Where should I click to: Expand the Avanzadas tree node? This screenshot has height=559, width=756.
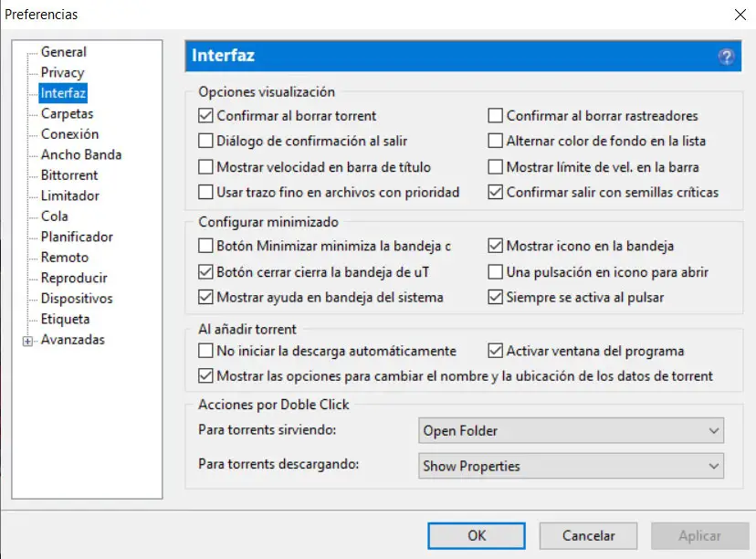(x=28, y=341)
